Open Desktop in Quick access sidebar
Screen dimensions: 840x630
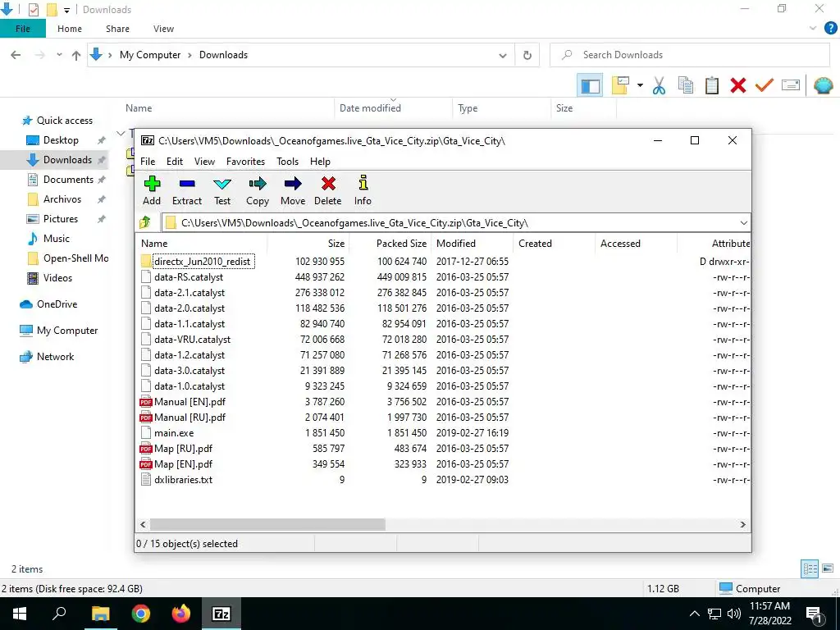pyautogui.click(x=61, y=139)
